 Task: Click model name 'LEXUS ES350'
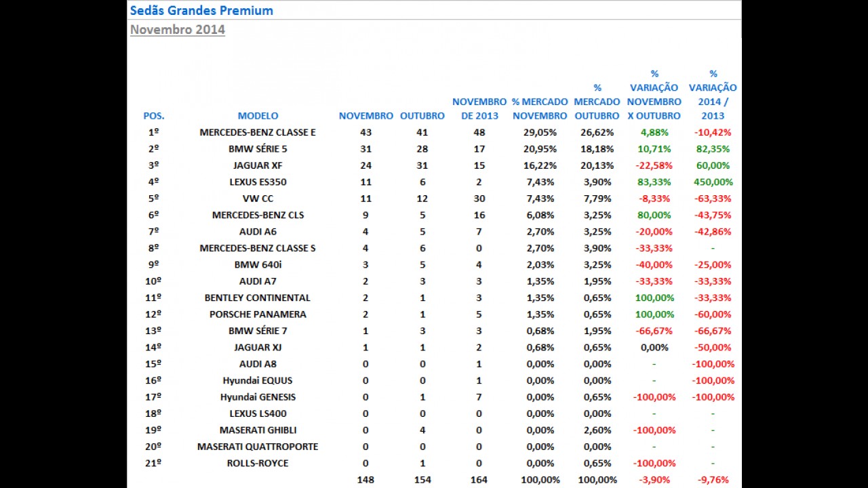point(258,182)
